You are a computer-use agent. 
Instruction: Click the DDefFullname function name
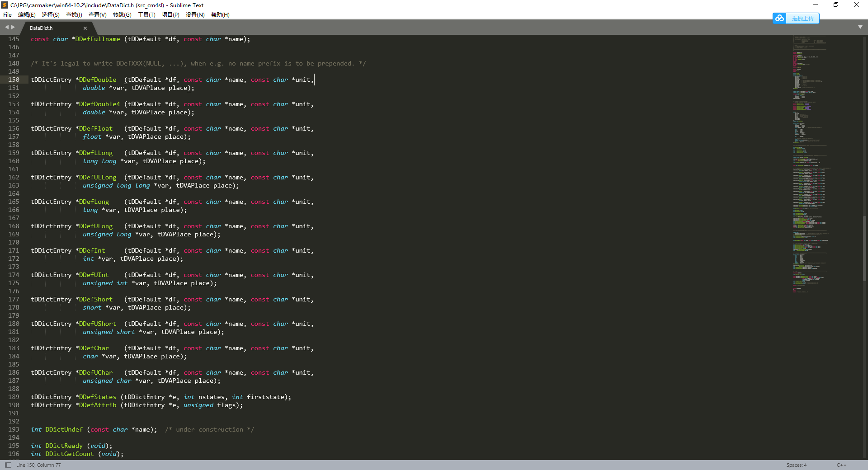(x=98, y=39)
